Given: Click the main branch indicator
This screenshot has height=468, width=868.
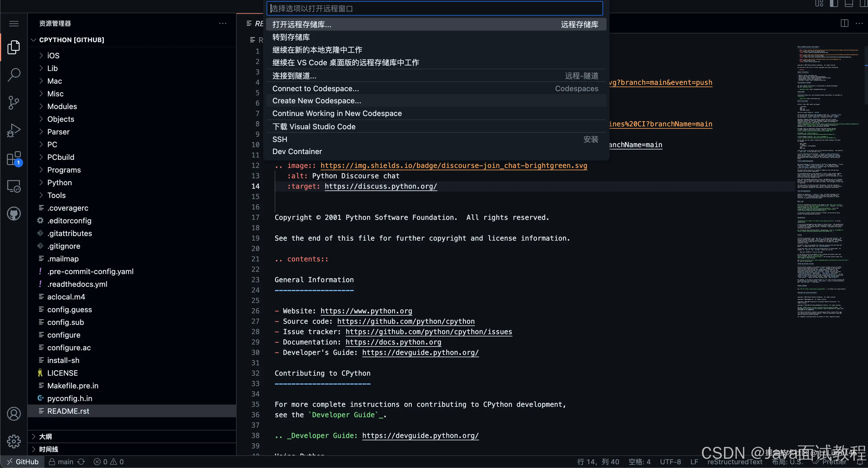Looking at the screenshot, I should (x=61, y=462).
